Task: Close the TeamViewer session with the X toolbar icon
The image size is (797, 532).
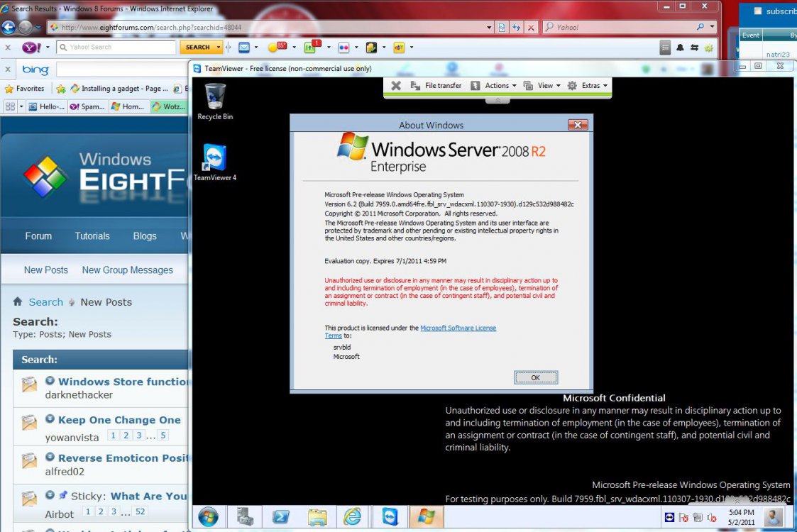Action: click(396, 86)
